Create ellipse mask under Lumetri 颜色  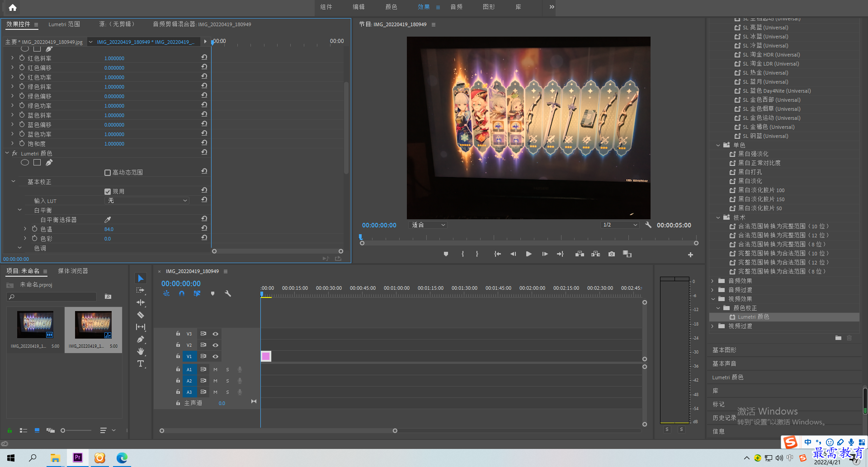[25, 163]
